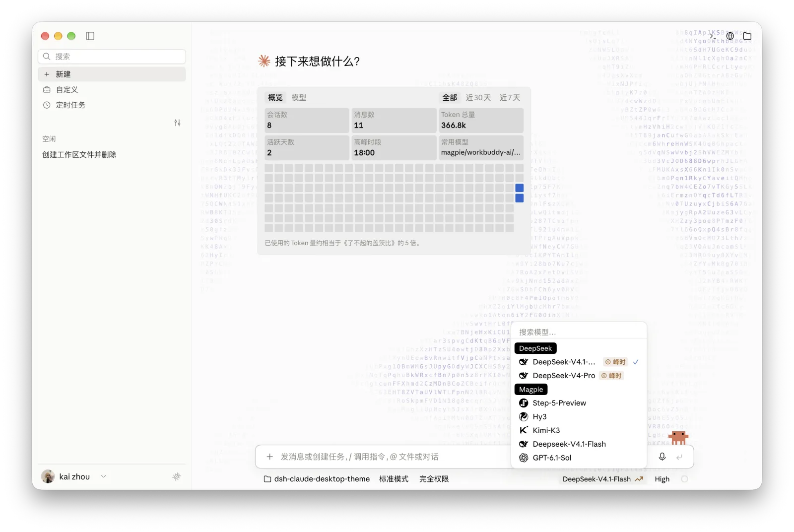Click the 常用模型 magpie/workbuddy-ai card
This screenshot has width=794, height=532.
[481, 147]
